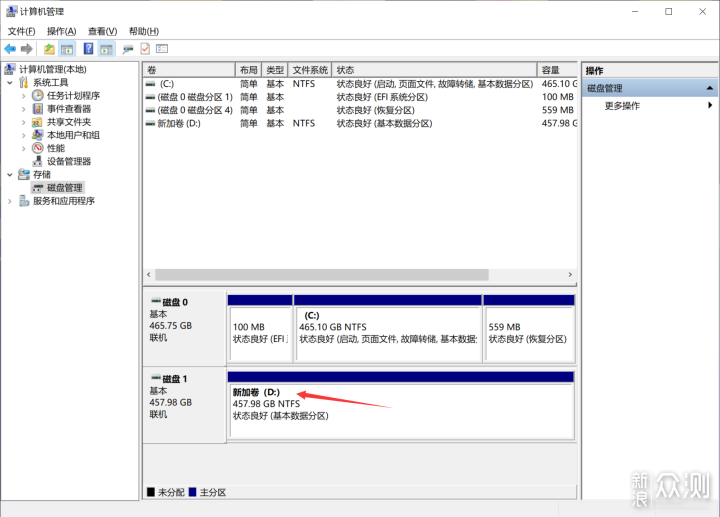The image size is (720, 517).
Task: Click the 系统工具 wrench icon
Action: click(23, 83)
